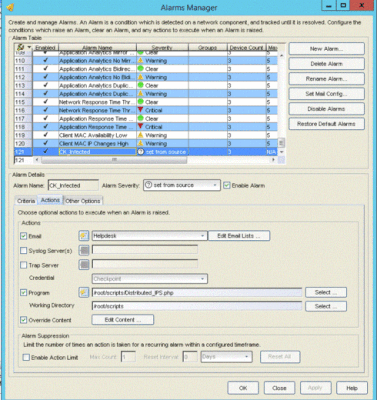Viewport: 377px width, 400px height.
Task: Click the New Alarm... button
Action: coord(326,49)
